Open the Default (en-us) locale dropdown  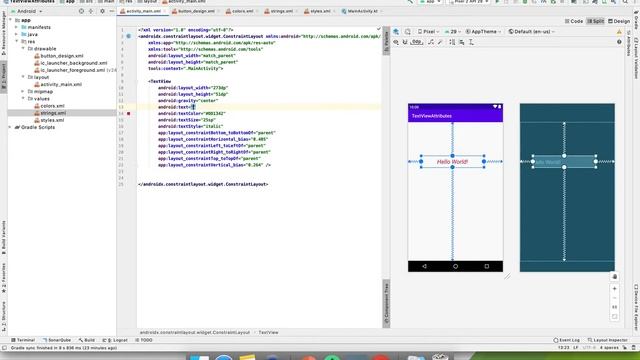[531, 31]
